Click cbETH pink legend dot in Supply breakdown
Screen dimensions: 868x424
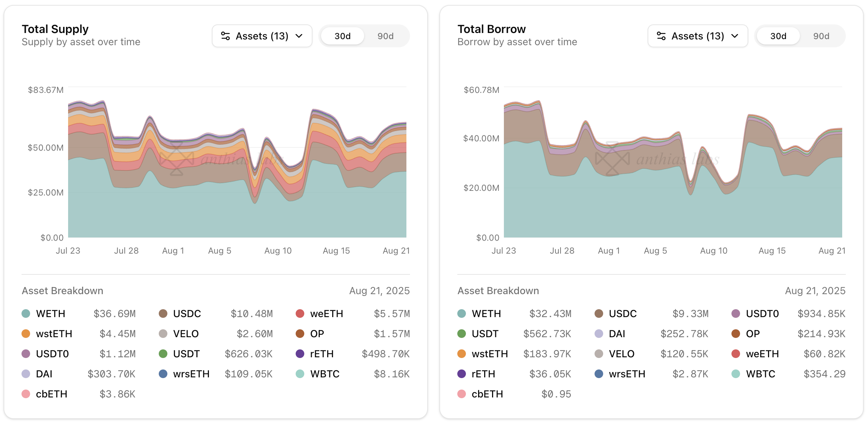click(26, 394)
